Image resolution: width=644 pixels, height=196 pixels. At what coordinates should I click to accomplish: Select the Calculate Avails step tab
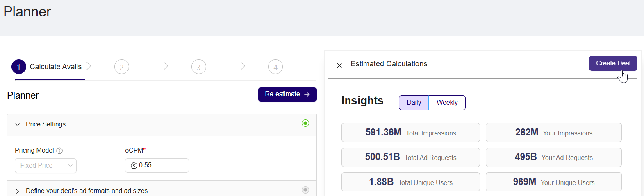pos(48,67)
